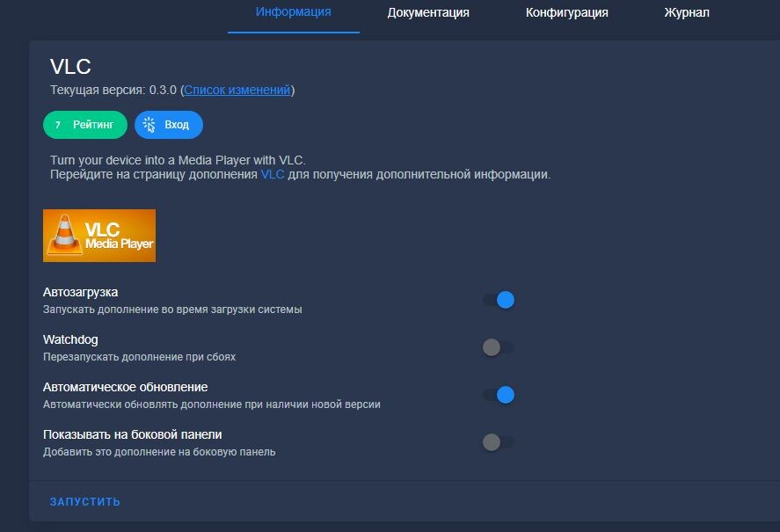Click 'Запускать дополнение во время загрузки системы' description
The width and height of the screenshot is (780, 532).
click(x=172, y=310)
